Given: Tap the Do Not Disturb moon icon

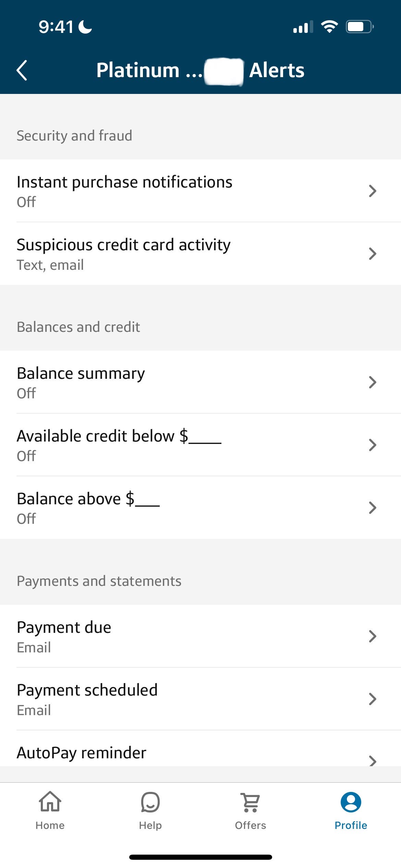Looking at the screenshot, I should [85, 27].
